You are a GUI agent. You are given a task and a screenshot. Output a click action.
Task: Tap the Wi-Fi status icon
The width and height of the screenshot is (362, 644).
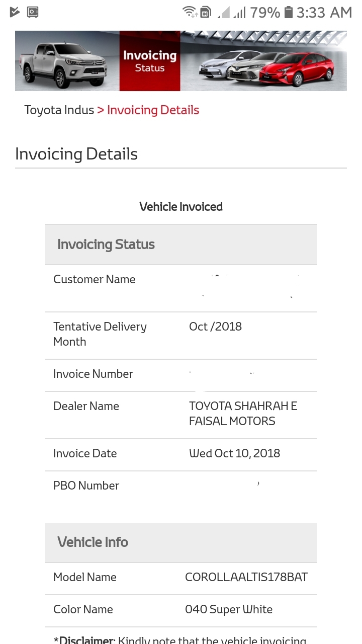point(190,12)
